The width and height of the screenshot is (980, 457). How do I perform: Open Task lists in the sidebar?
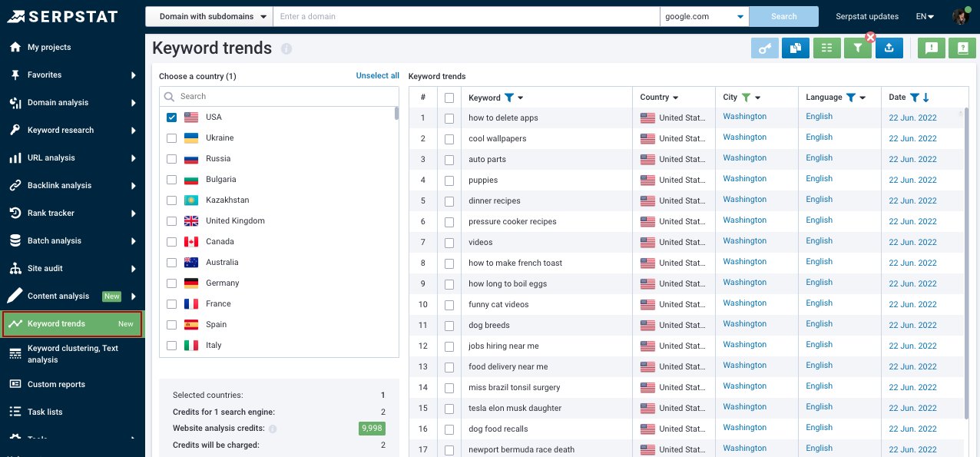click(72, 412)
